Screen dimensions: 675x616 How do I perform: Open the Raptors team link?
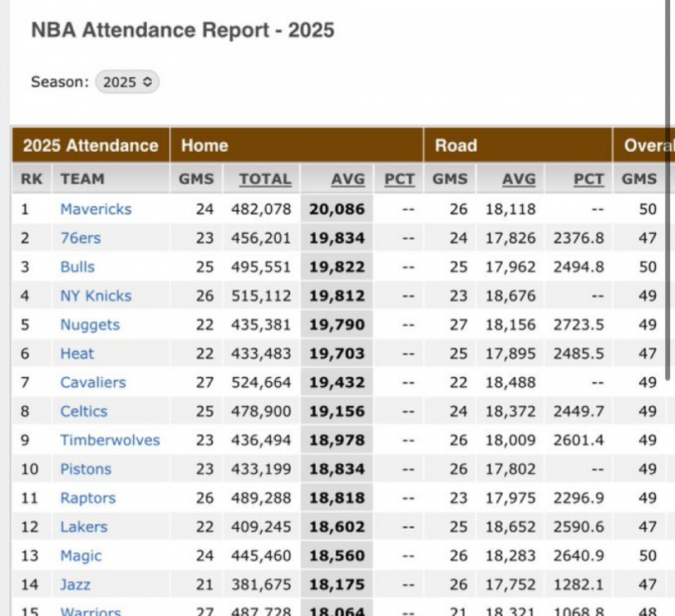pyautogui.click(x=88, y=499)
